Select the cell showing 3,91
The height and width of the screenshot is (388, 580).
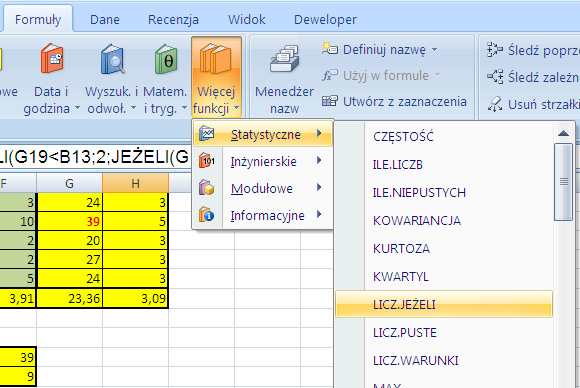(18, 298)
